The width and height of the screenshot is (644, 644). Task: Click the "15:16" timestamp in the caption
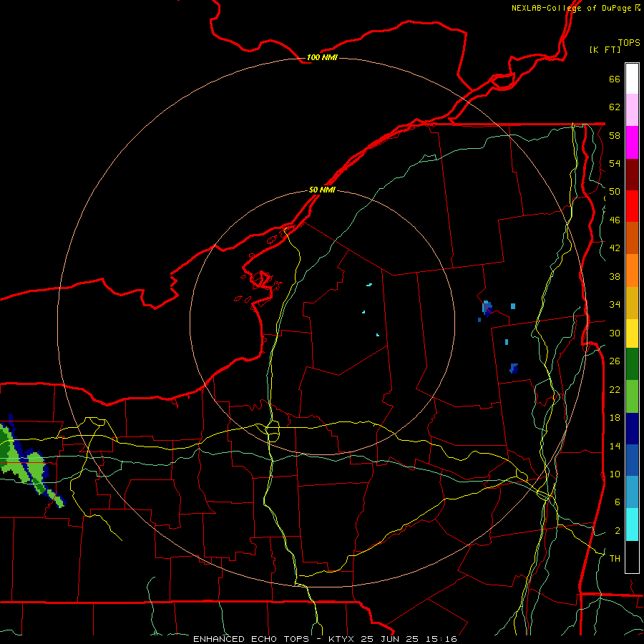tap(441, 639)
